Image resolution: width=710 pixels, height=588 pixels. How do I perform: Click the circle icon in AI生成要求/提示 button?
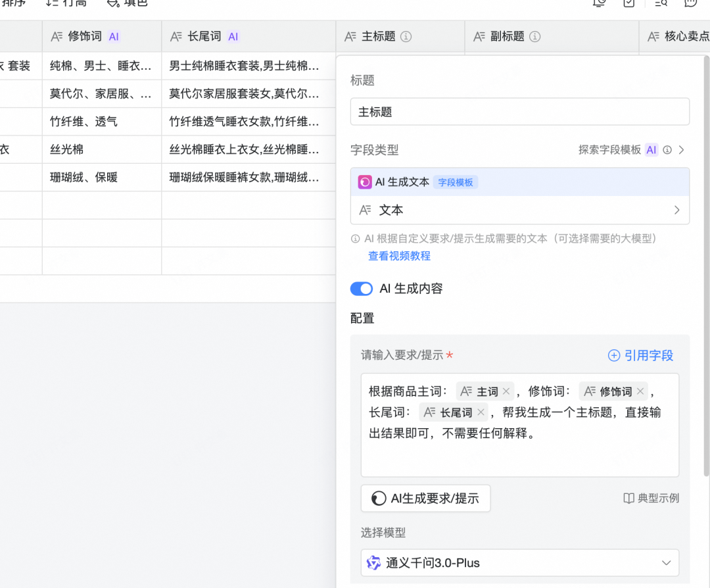point(379,499)
